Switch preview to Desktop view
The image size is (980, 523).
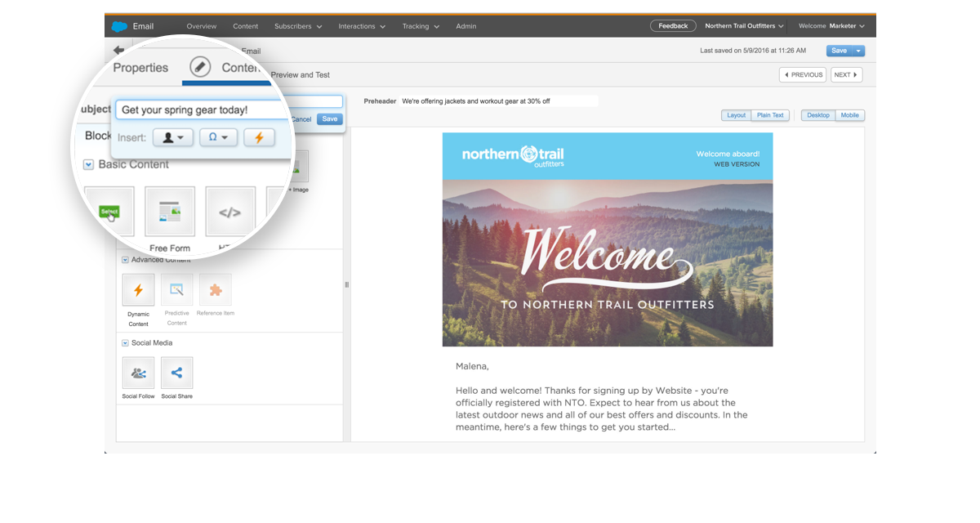tap(817, 115)
